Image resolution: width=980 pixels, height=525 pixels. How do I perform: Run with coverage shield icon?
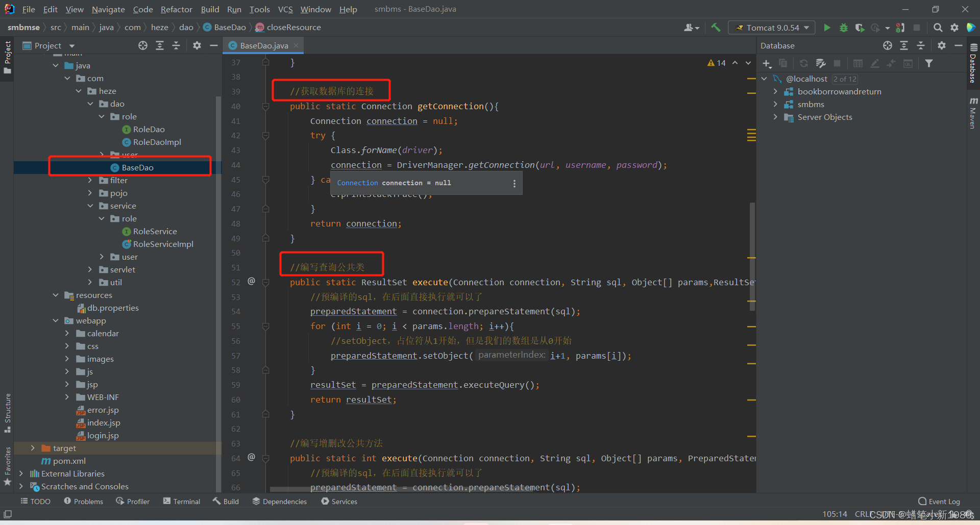coord(860,28)
